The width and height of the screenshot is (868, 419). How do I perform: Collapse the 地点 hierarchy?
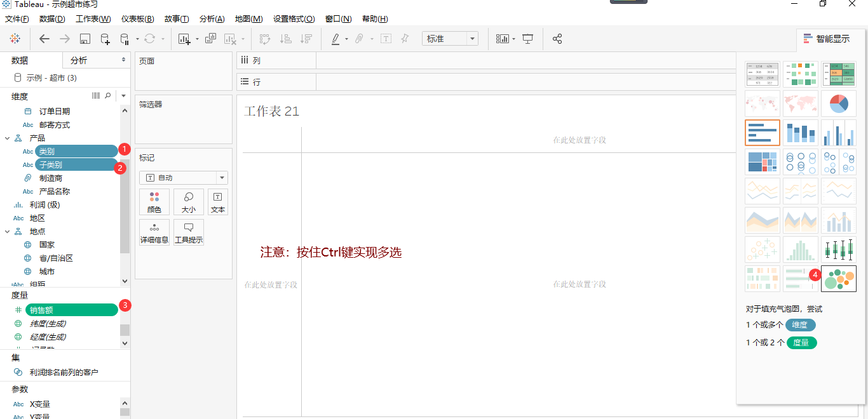[8, 232]
